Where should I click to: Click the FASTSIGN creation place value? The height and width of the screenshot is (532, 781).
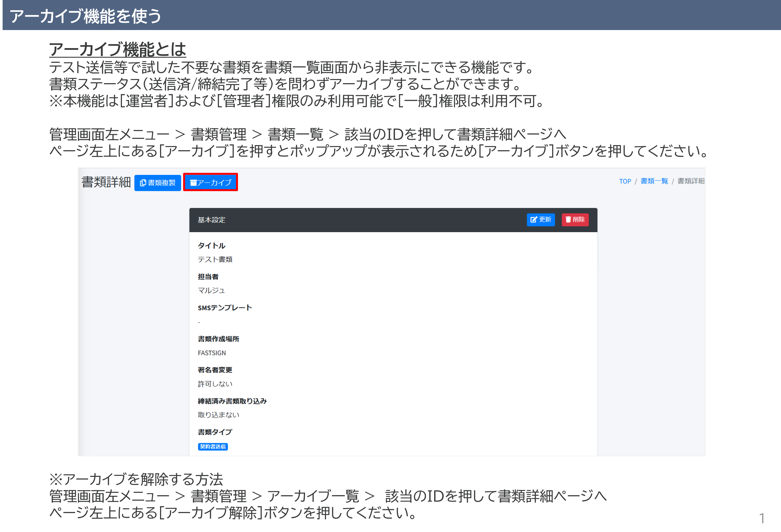point(212,353)
